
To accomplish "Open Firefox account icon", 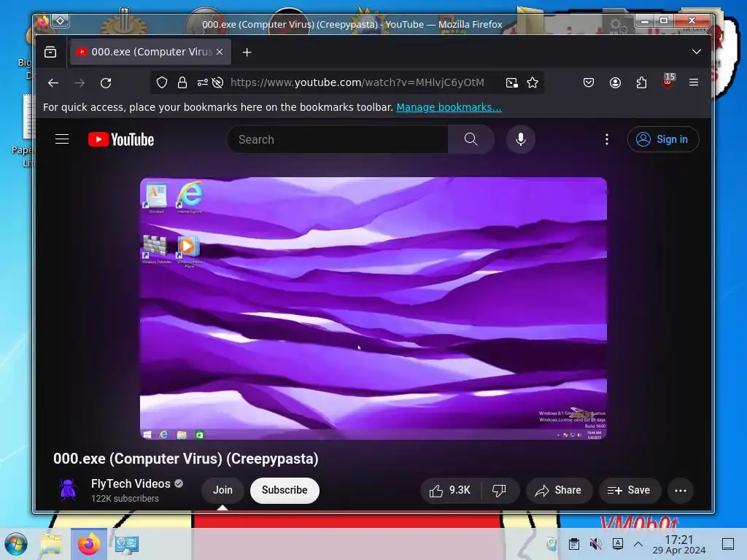I will pos(615,83).
